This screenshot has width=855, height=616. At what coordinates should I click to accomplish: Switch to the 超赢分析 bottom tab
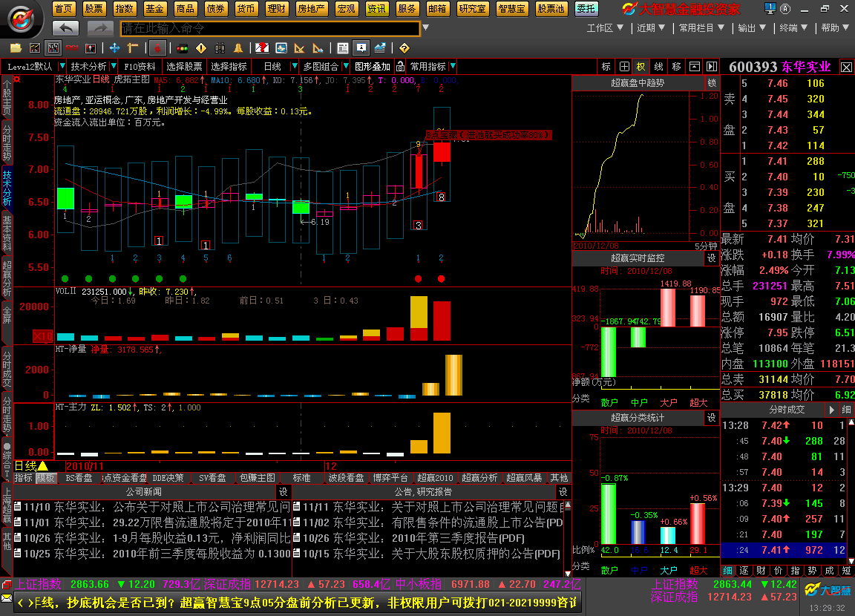479,478
